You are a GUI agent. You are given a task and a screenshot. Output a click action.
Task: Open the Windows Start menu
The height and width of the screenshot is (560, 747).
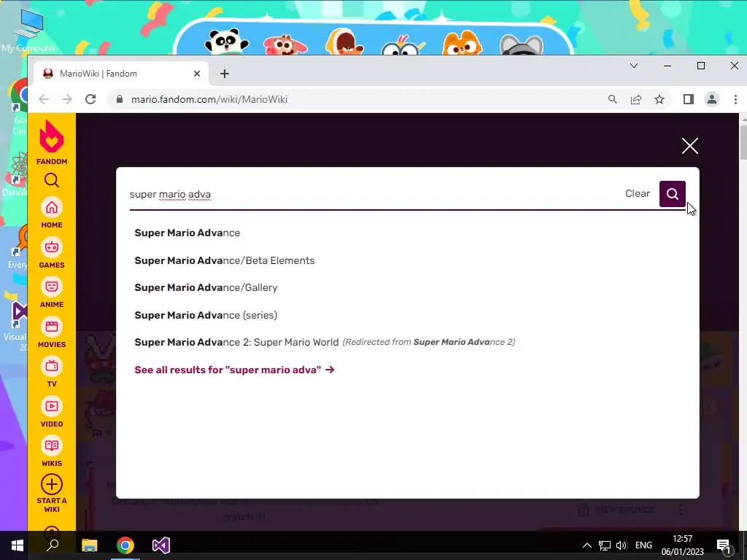18,545
